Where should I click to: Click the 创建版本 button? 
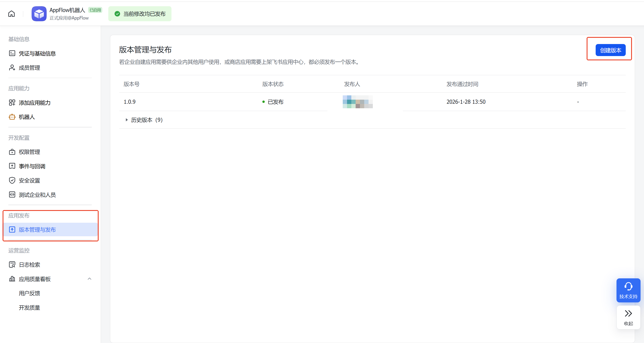610,50
